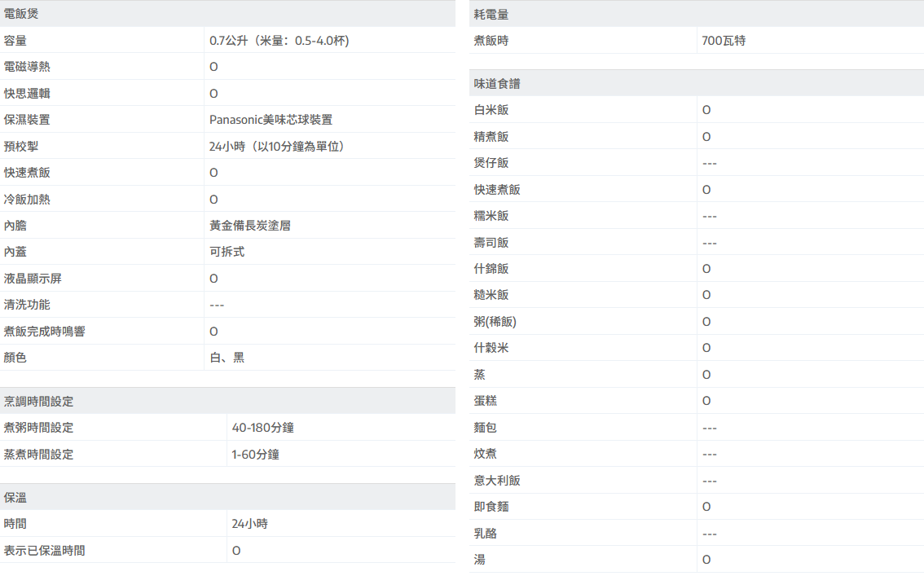Click the 黃金備長炭塗層 inner pot value

point(250,226)
